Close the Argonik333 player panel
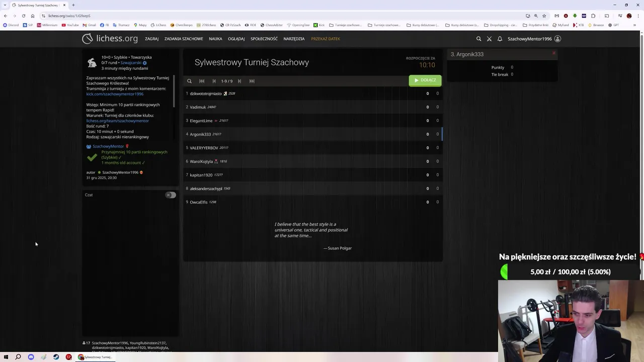644x362 pixels. pos(554,53)
